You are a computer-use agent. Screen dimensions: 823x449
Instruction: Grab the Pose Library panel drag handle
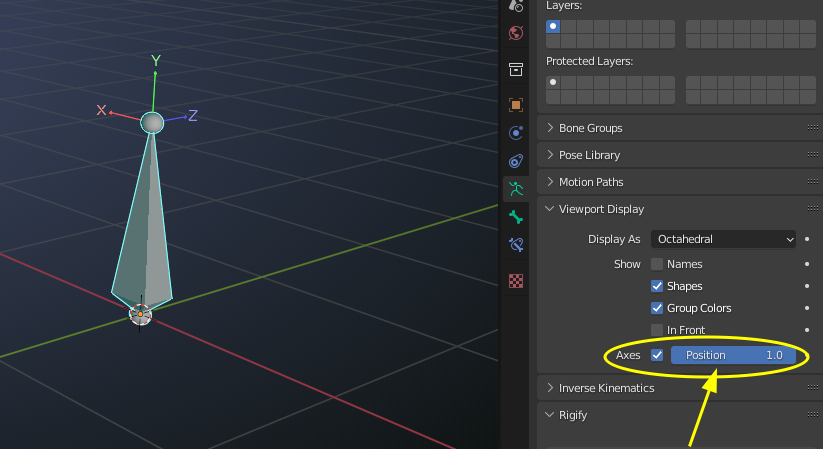coord(813,154)
